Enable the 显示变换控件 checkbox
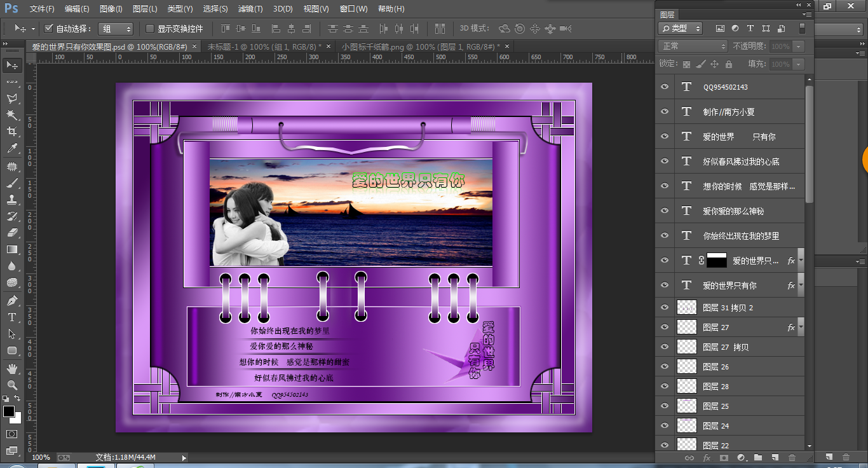The image size is (868, 468). coord(150,29)
